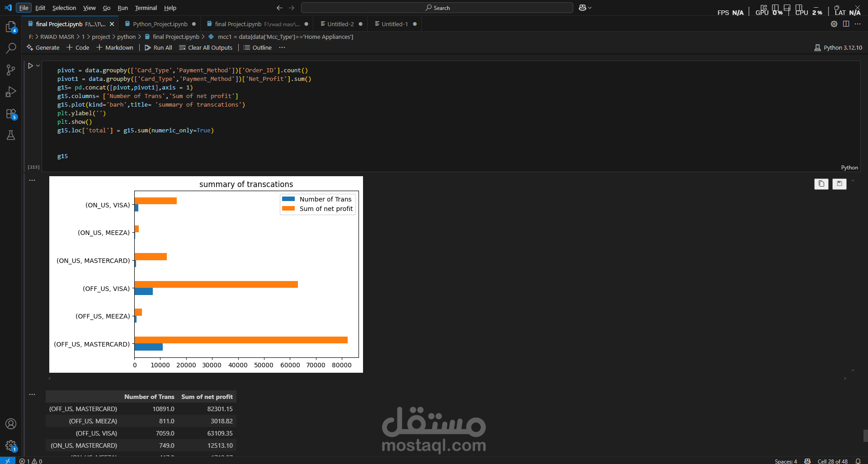The height and width of the screenshot is (464, 868).
Task: Open more actions for table output
Action: (32, 394)
